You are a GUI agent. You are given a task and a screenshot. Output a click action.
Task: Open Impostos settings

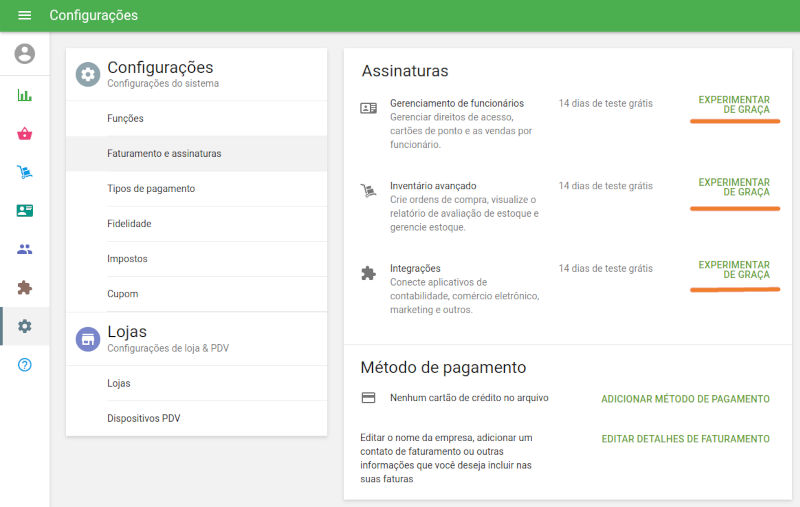(196, 259)
